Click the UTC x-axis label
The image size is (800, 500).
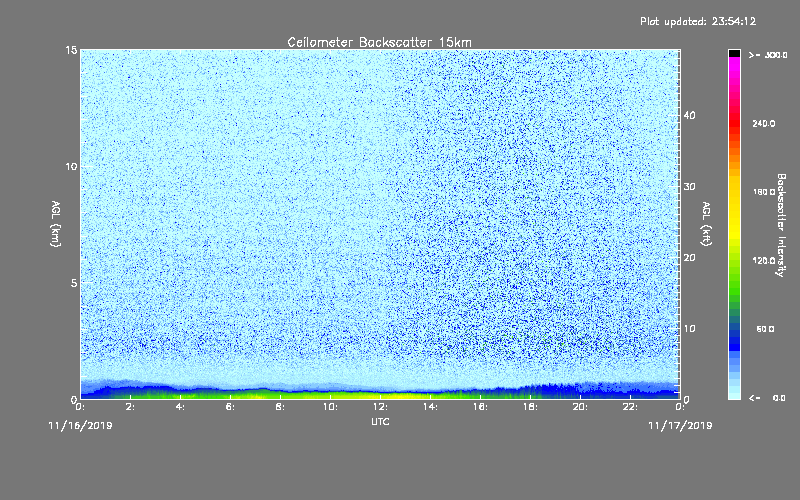[x=380, y=422]
